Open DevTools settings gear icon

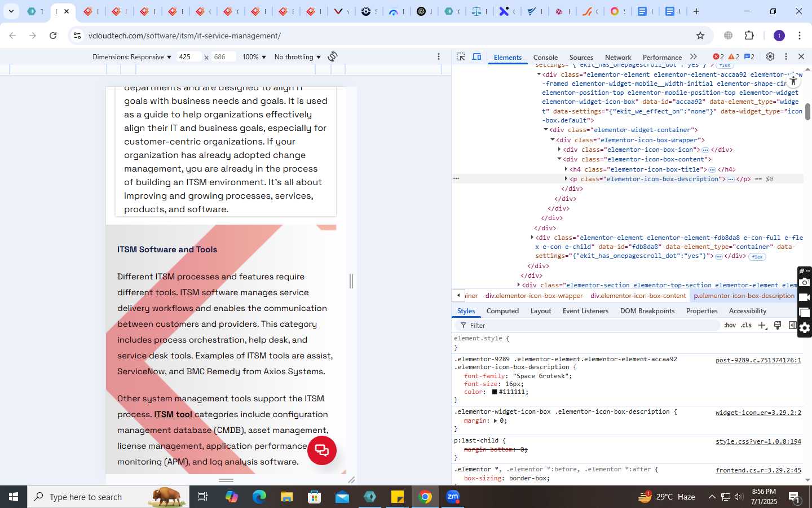coord(770,56)
